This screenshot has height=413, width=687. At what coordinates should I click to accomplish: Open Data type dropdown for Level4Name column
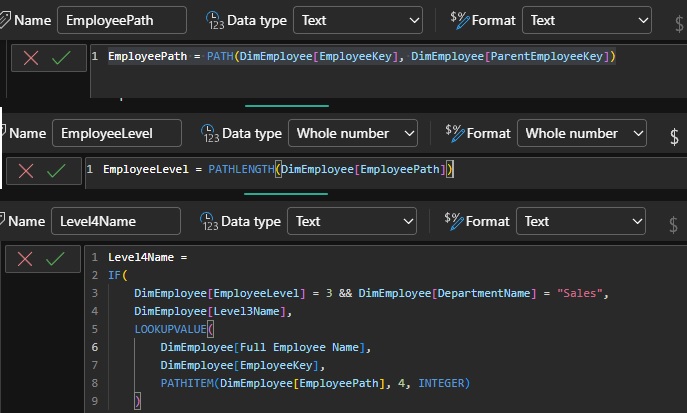(x=352, y=221)
